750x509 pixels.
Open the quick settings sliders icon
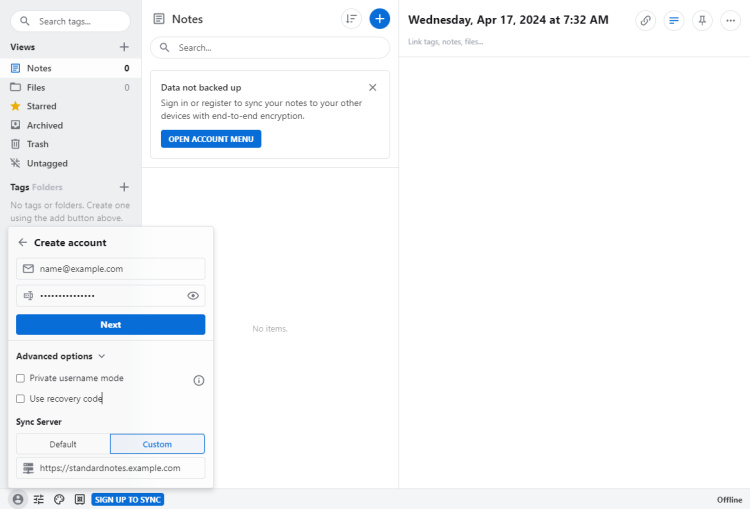pos(38,499)
